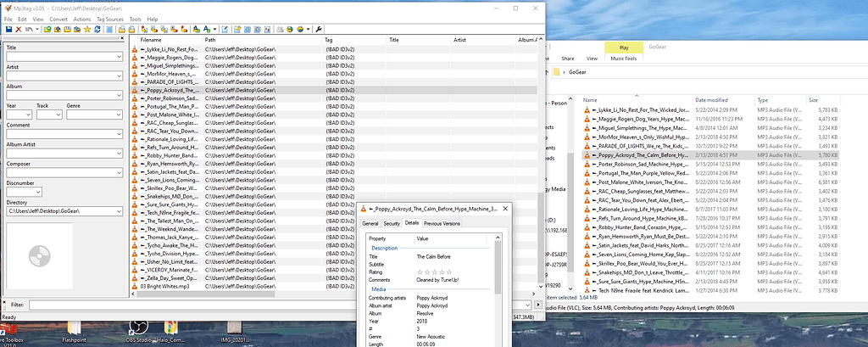This screenshot has width=868, height=347.
Task: Click the Year input field
Action: click(x=19, y=115)
